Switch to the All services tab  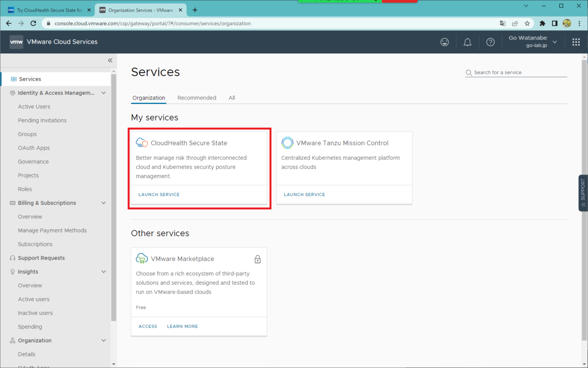point(232,98)
